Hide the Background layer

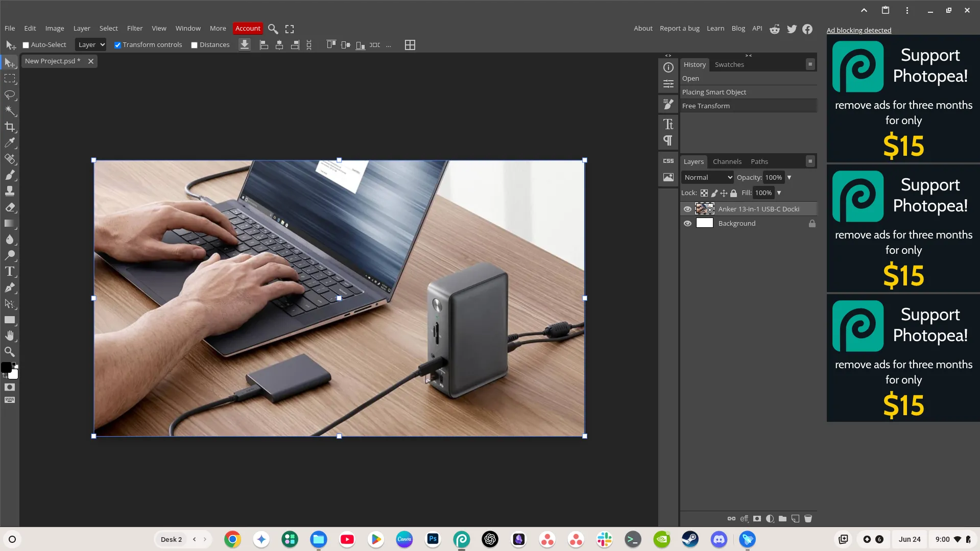coord(687,223)
